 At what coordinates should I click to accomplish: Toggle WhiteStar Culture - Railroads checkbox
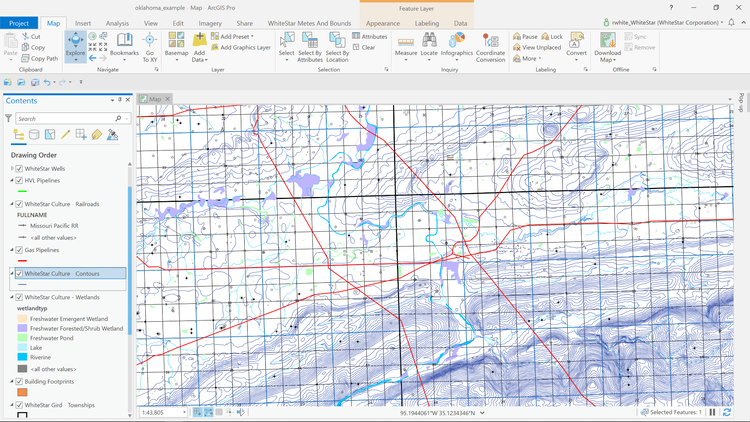pyautogui.click(x=19, y=204)
